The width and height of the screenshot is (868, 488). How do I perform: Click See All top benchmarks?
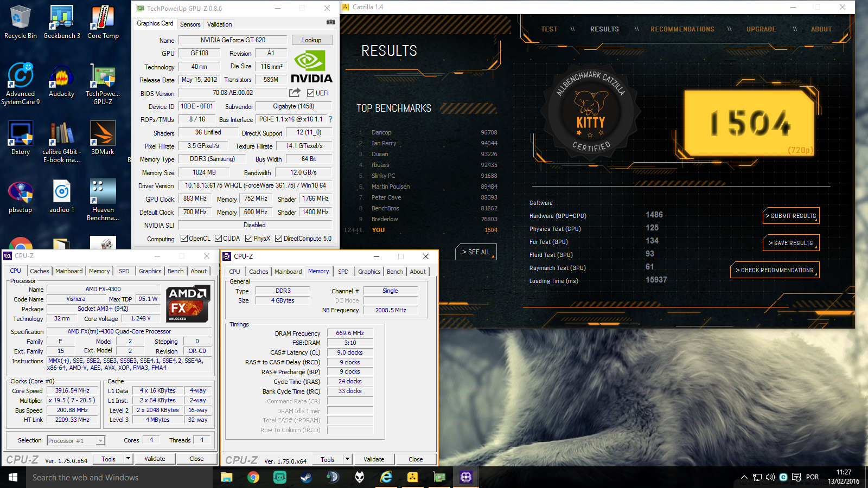click(476, 252)
